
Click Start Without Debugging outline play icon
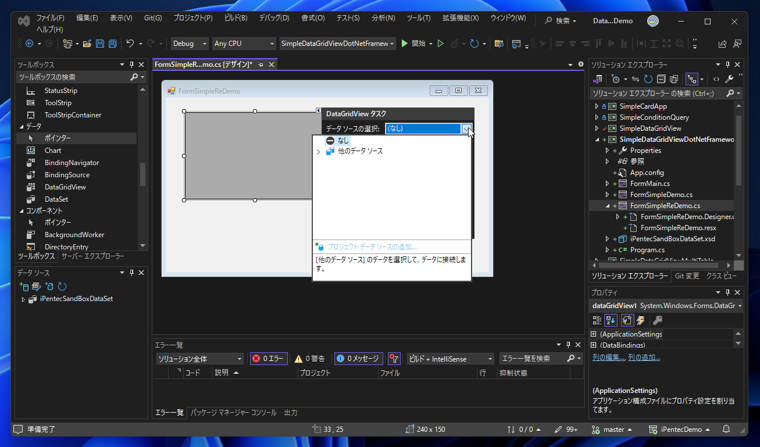(x=441, y=44)
